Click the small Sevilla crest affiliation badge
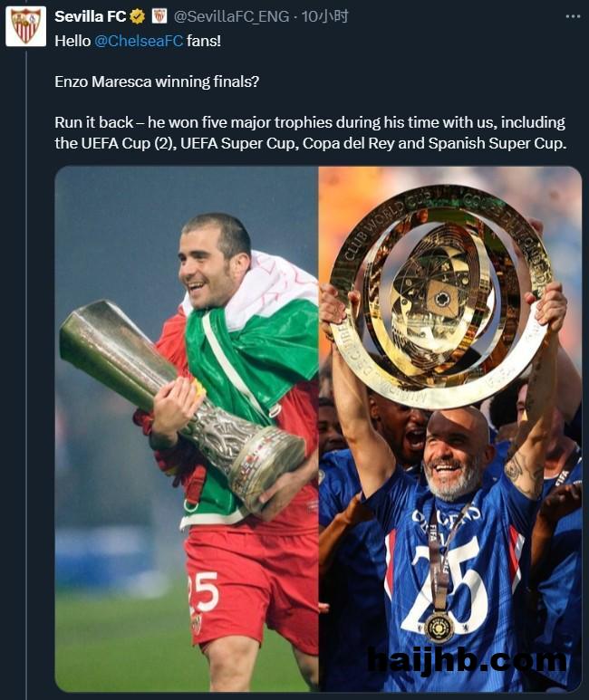The width and height of the screenshot is (589, 700). (159, 16)
